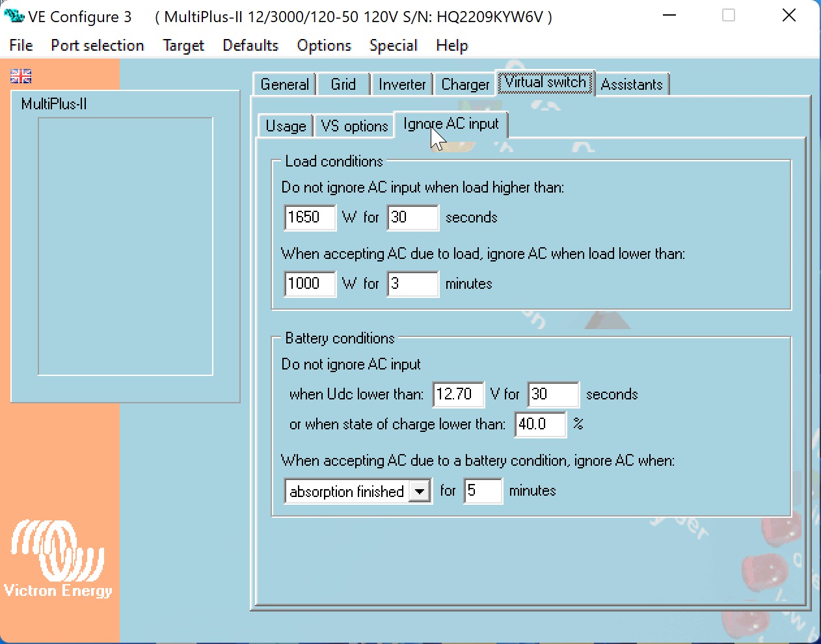Close the VE Configure window
Screen dimensions: 821x644
[x=789, y=16]
